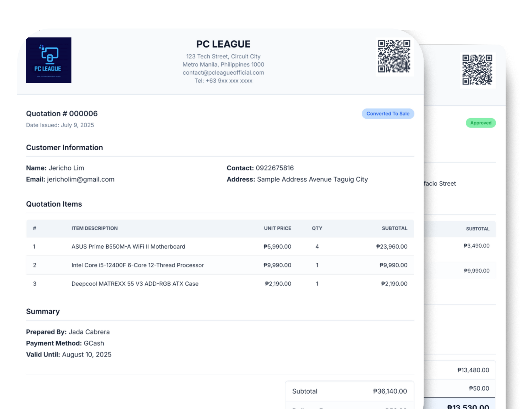The image size is (532, 409).
Task: Click the QR code on the back document
Action: point(477,70)
